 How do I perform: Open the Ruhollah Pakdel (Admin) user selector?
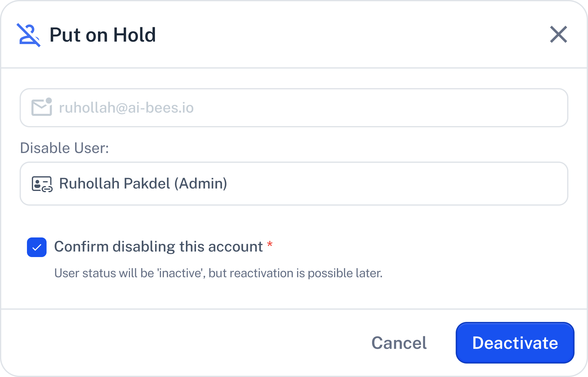[x=294, y=184]
